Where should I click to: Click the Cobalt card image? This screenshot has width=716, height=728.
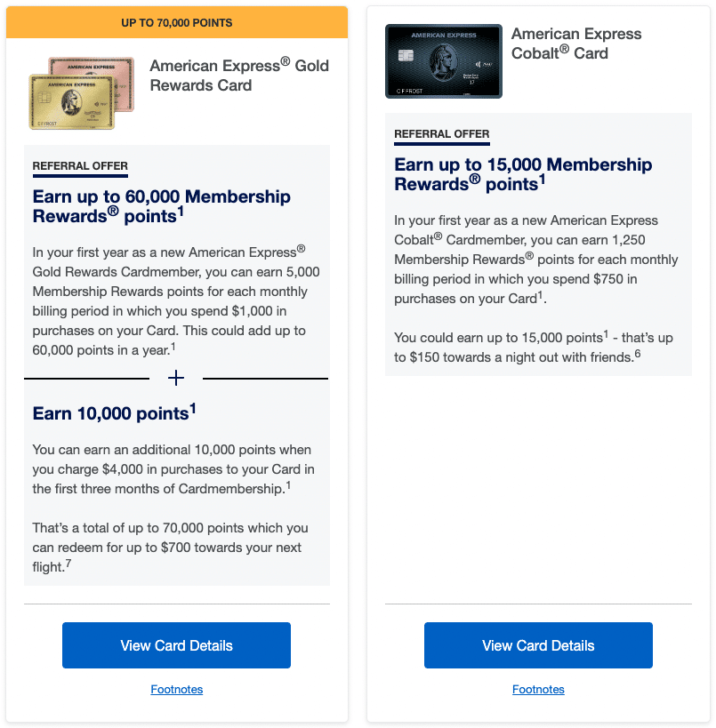point(443,61)
